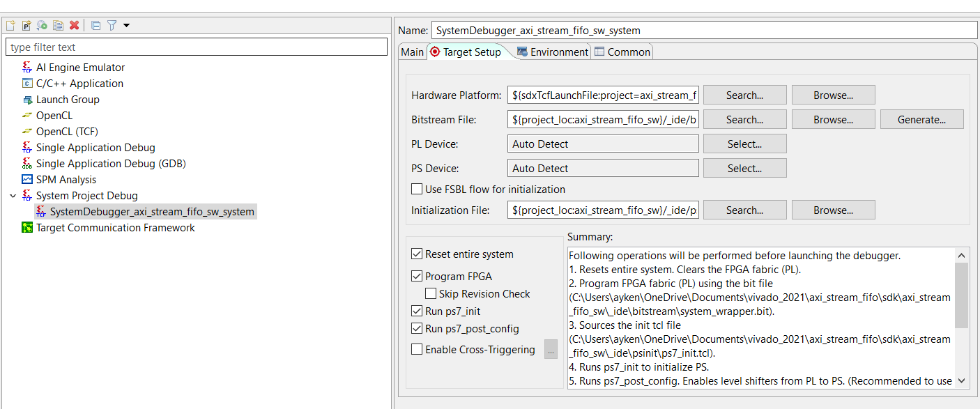980x409 pixels.
Task: Switch to the Target Setup tab
Action: coord(466,52)
